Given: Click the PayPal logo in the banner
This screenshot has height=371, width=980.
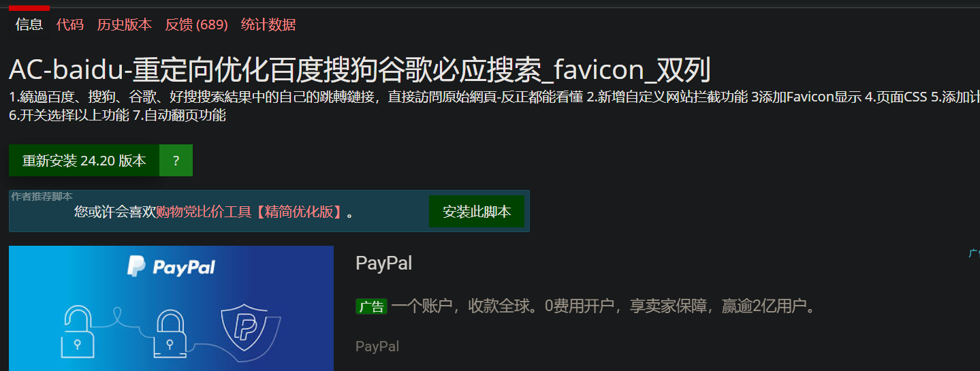Looking at the screenshot, I should tap(171, 267).
